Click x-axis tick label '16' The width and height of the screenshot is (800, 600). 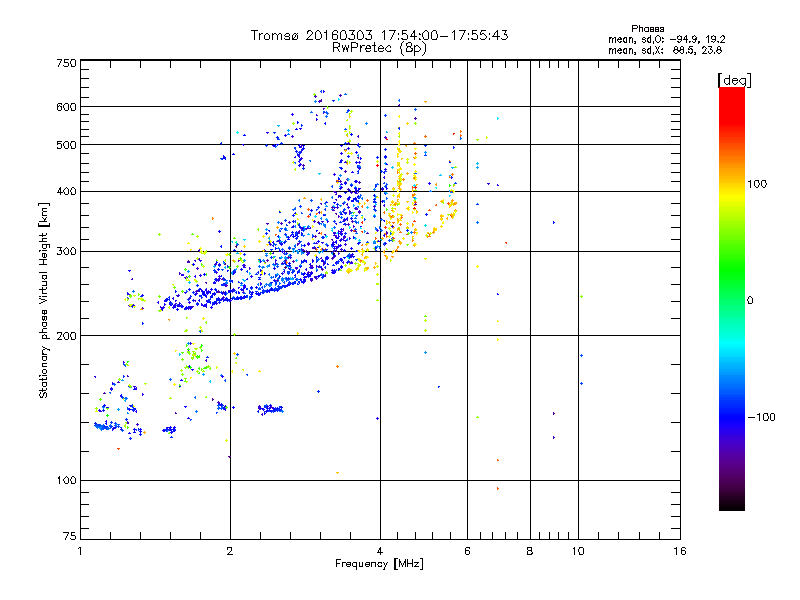click(680, 551)
